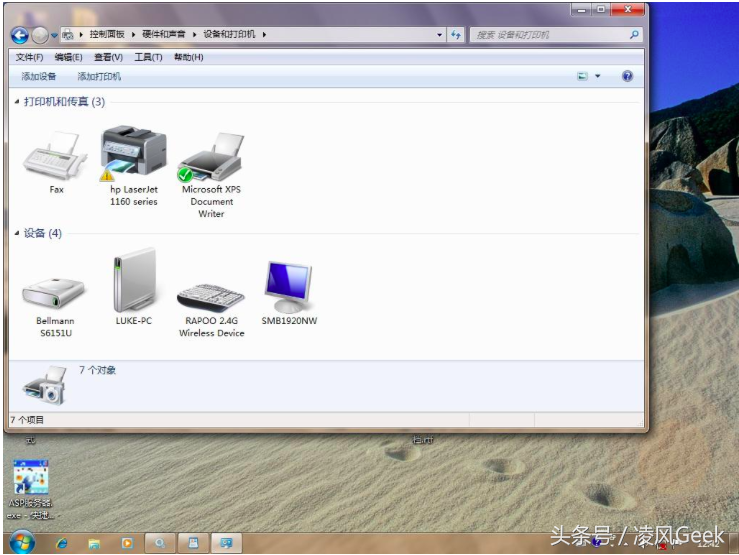739x555 pixels.
Task: Select RAPOO 2.4G Wireless Device keyboard
Action: [x=211, y=291]
